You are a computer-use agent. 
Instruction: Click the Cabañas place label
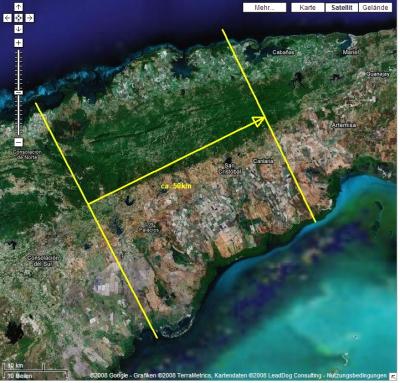pos(284,52)
